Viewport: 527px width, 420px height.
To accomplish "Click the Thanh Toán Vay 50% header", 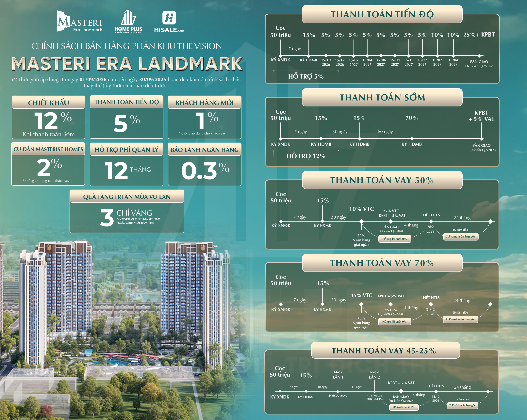I will coord(382,180).
